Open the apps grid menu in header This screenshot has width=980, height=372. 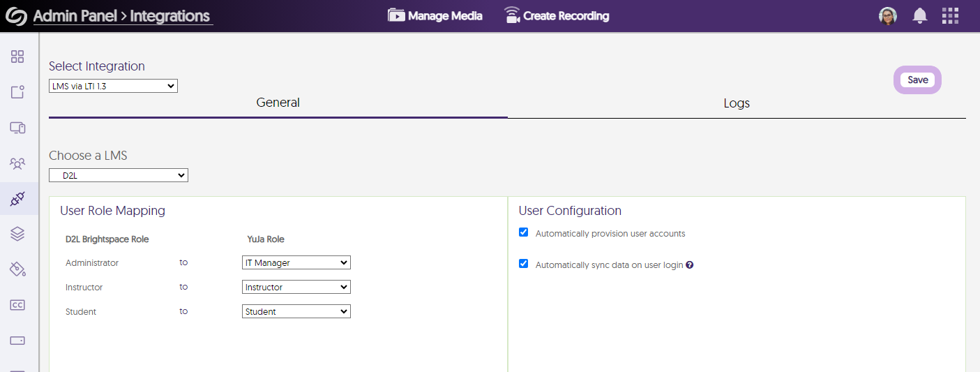950,16
